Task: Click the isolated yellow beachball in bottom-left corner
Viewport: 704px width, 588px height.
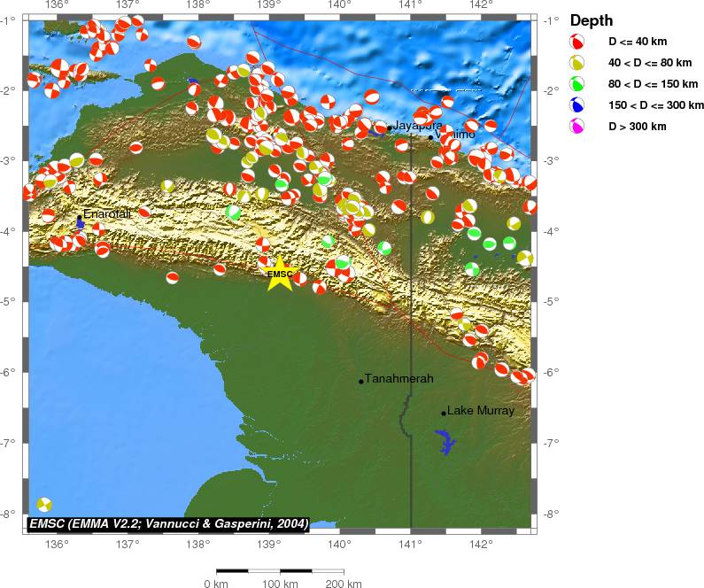Action: click(x=44, y=505)
